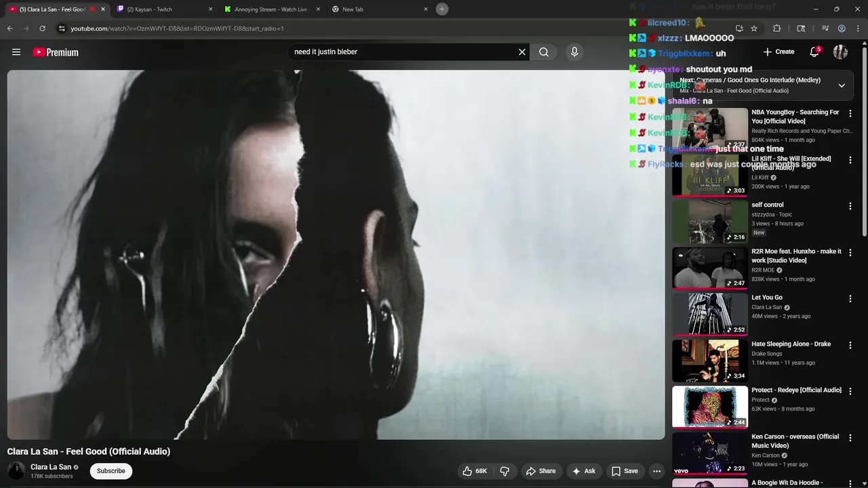
Task: Open the YouTube hamburger guide menu
Action: (x=16, y=52)
